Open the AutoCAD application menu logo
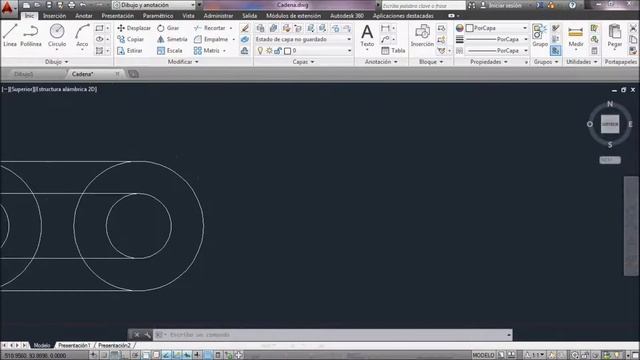640x360 pixels. [x=7, y=7]
